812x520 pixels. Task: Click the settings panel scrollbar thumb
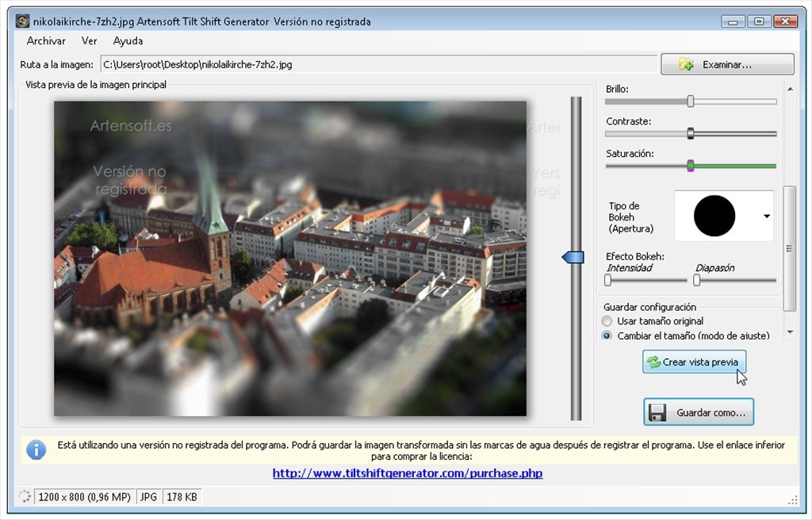(x=790, y=248)
